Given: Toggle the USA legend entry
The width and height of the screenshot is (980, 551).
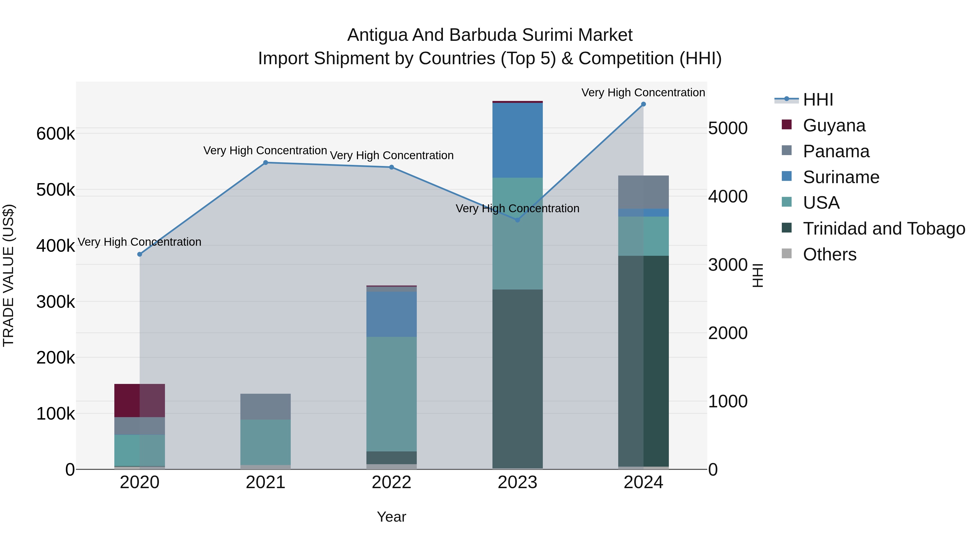Looking at the screenshot, I should coord(810,203).
